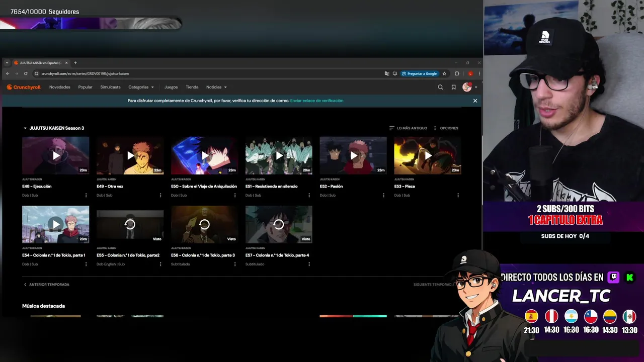Reload the page with the refresh icon

pos(26,73)
